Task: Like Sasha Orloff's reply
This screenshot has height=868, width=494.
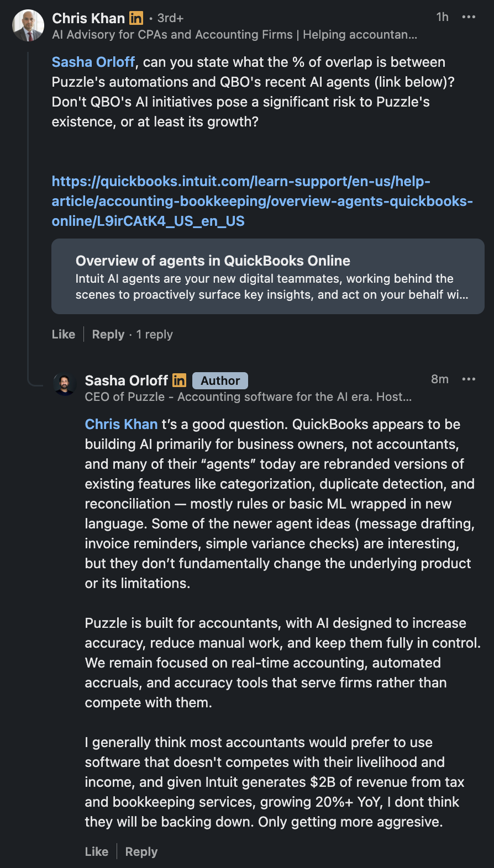Action: point(97,852)
